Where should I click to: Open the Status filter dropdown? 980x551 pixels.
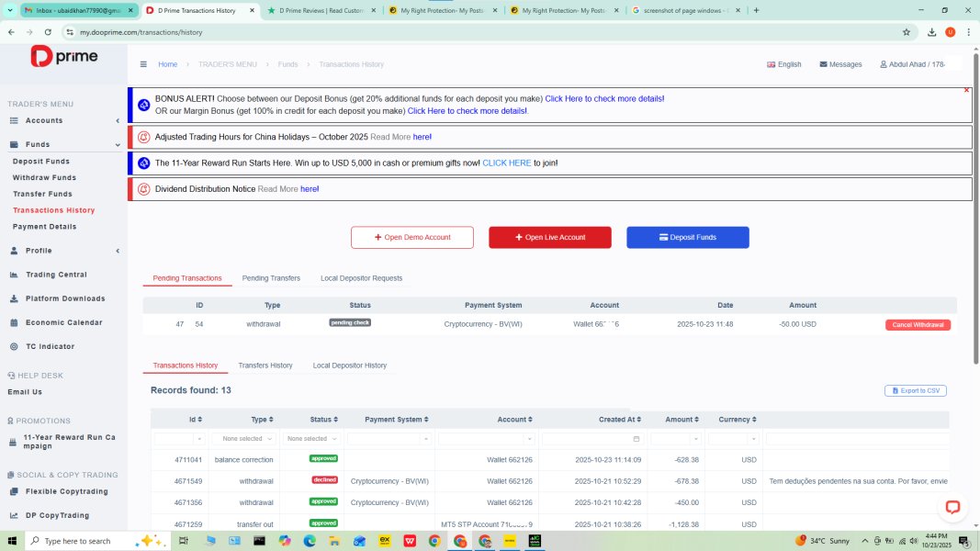coord(311,439)
